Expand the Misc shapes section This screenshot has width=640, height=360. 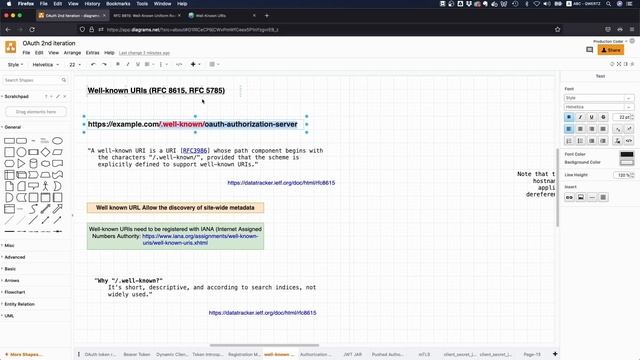coord(9,246)
